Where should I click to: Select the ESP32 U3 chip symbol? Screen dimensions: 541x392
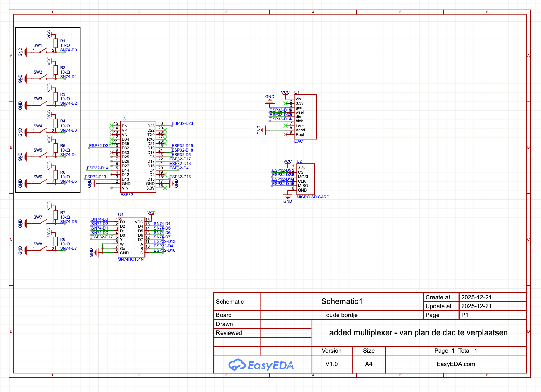tap(138, 157)
